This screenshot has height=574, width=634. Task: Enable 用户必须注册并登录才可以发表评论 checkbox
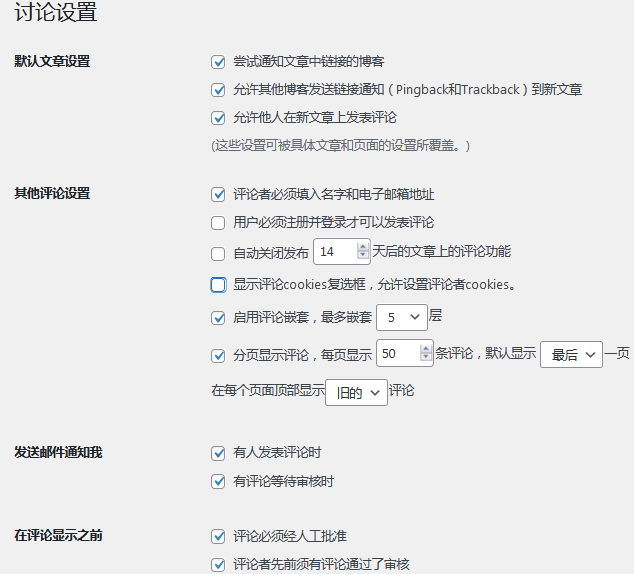(x=218, y=223)
